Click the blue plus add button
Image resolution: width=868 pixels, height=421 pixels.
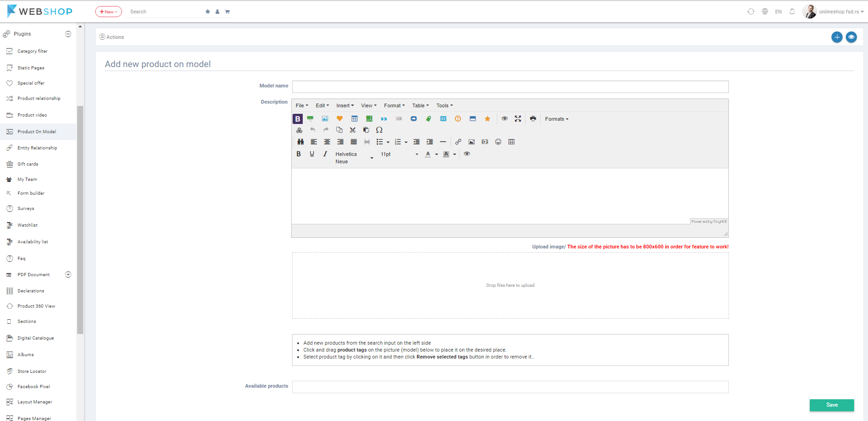[x=837, y=37]
